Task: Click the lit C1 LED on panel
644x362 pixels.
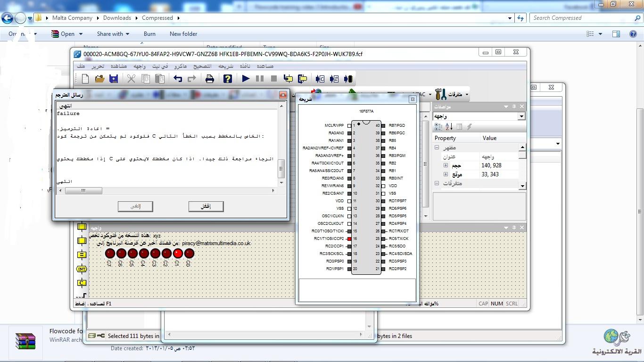Action: [178, 253]
